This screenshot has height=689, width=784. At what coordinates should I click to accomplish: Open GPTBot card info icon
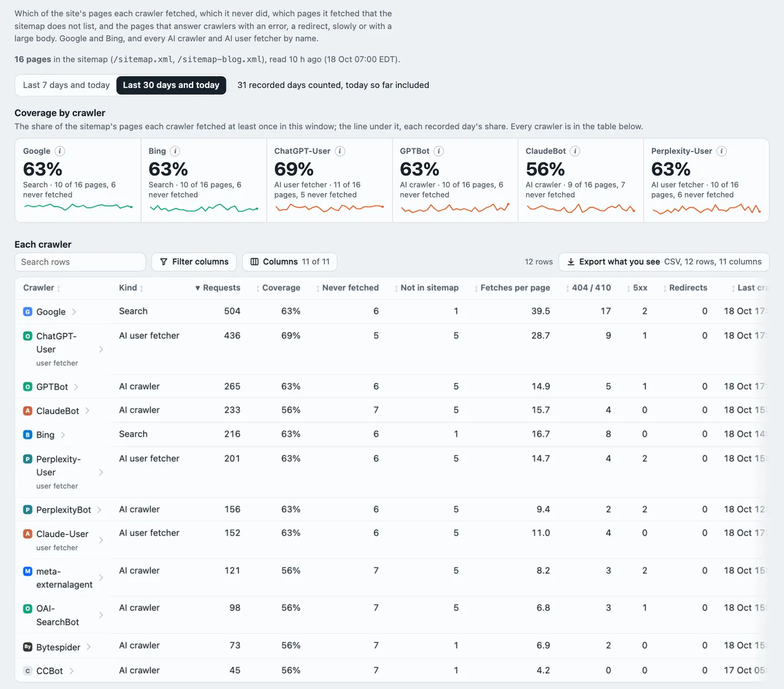[439, 151]
